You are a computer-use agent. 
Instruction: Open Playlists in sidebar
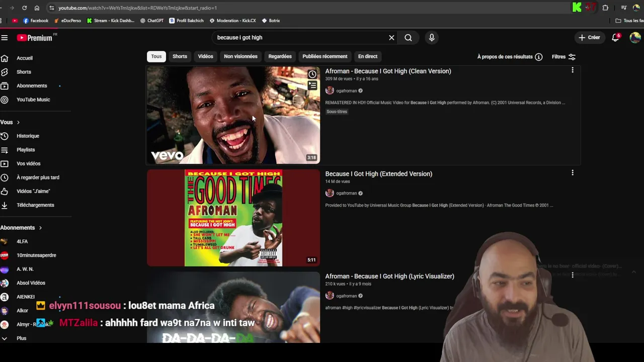(26, 150)
